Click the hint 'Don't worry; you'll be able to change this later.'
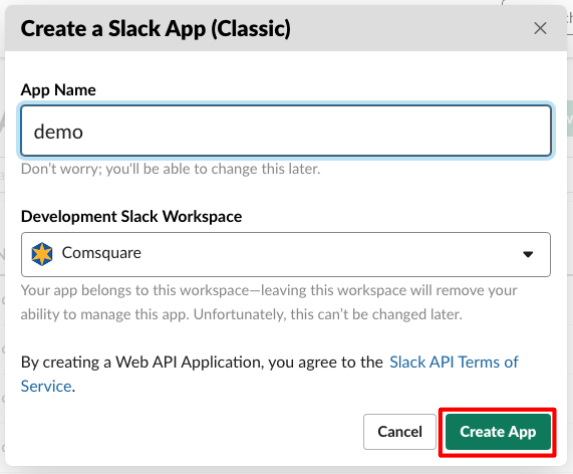The height and width of the screenshot is (474, 573). pos(171,169)
